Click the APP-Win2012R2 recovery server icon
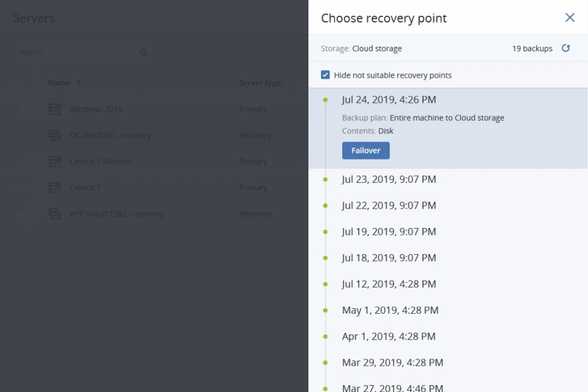This screenshot has width=588, height=392. click(55, 214)
